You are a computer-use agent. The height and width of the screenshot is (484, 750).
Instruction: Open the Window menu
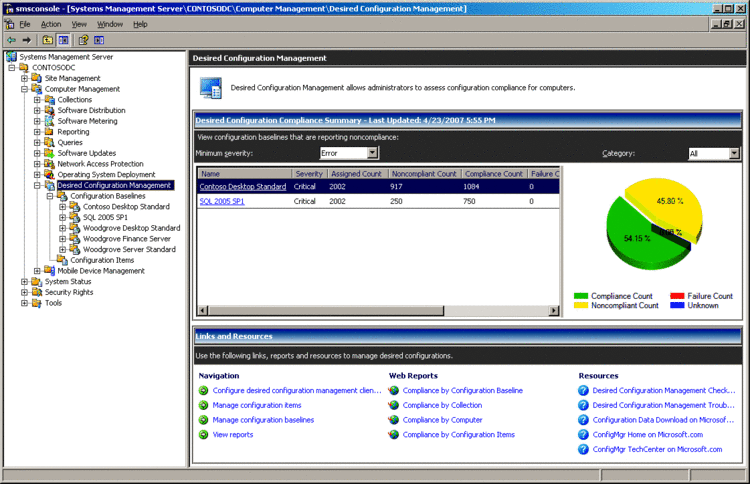pos(110,23)
